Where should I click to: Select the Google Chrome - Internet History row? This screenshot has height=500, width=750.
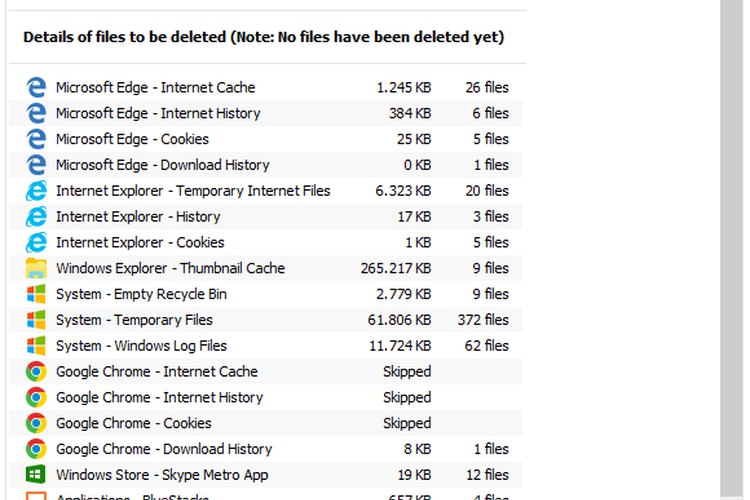tap(265, 398)
